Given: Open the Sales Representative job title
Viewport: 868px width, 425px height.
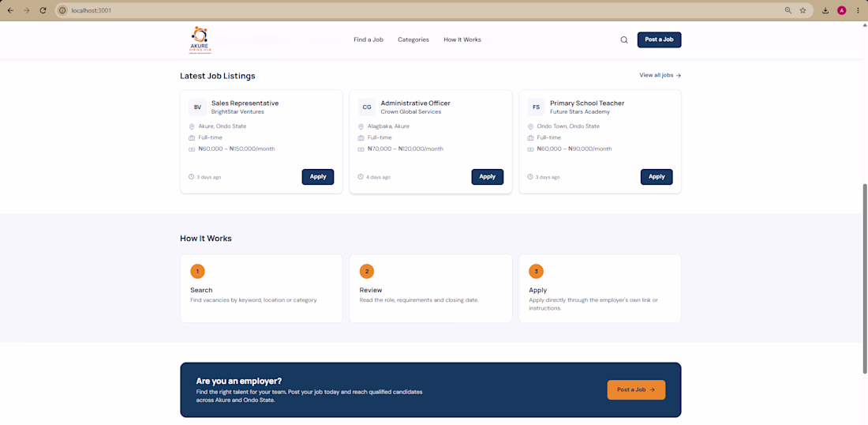Looking at the screenshot, I should coord(245,103).
